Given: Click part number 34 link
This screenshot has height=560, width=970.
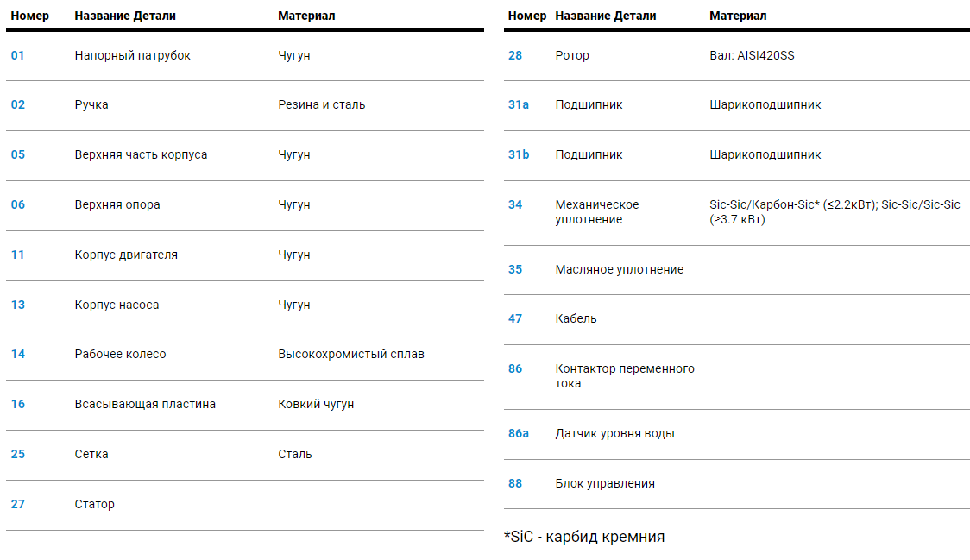Looking at the screenshot, I should pos(515,204).
